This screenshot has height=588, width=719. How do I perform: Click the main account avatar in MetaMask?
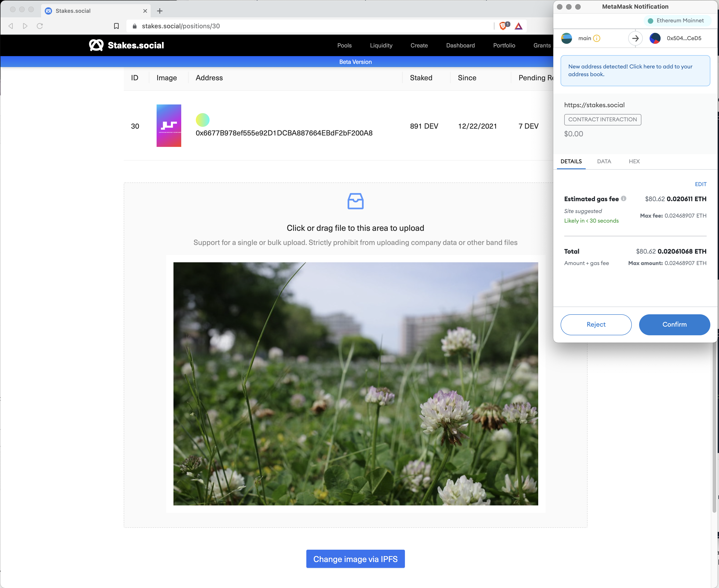(567, 38)
